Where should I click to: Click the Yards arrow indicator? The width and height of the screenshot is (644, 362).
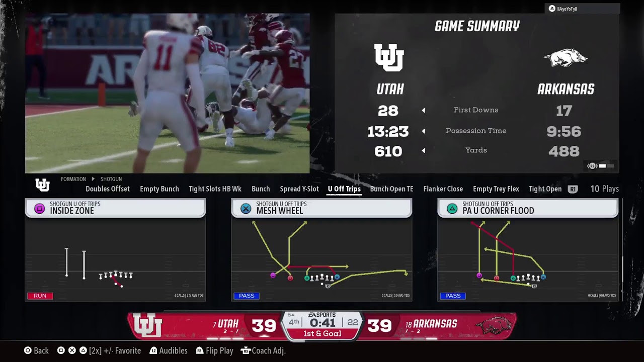point(423,150)
